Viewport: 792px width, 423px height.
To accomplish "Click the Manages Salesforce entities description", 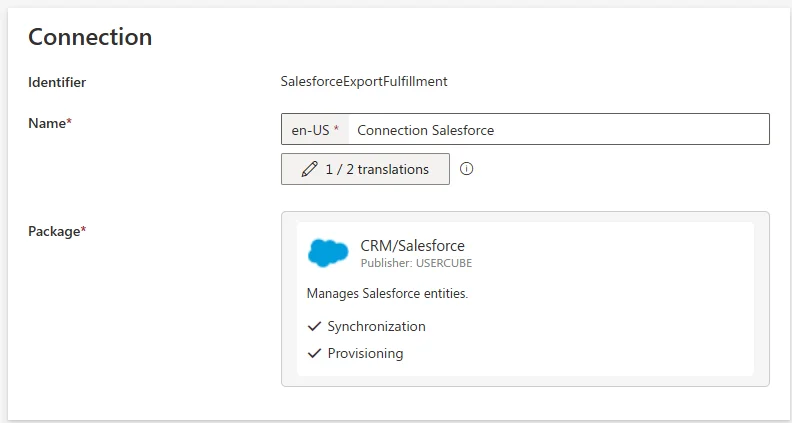I will [387, 294].
